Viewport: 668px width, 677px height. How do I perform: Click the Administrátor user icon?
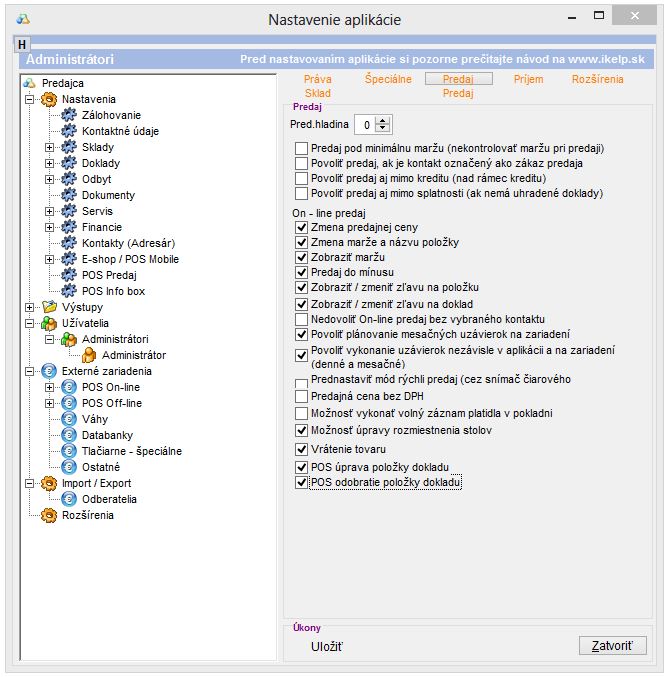[x=88, y=355]
